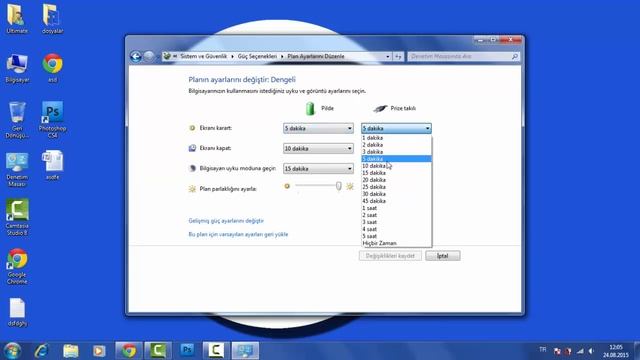Click the refresh button beside address bar
This screenshot has height=360, width=640.
coord(398,56)
